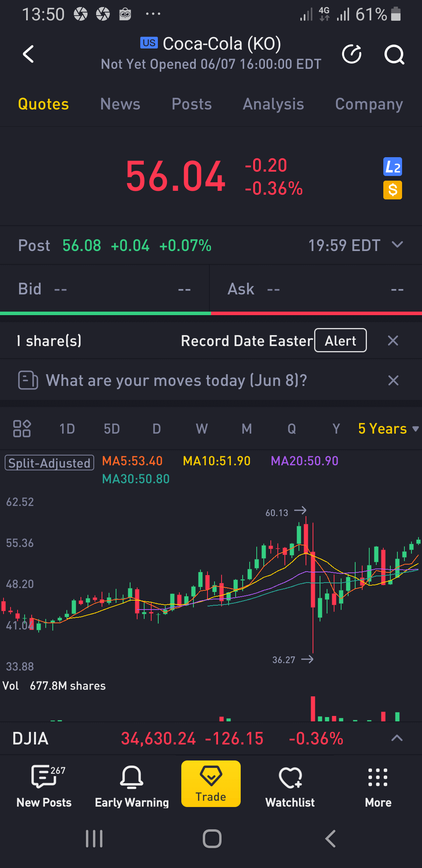Select the Q quarterly chart period

click(x=291, y=429)
